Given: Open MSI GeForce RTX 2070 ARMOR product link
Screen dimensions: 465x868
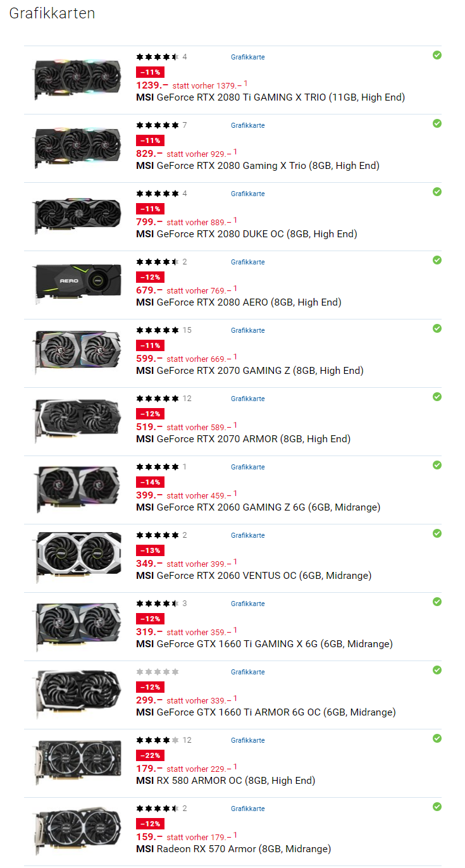Looking at the screenshot, I should coord(243,439).
